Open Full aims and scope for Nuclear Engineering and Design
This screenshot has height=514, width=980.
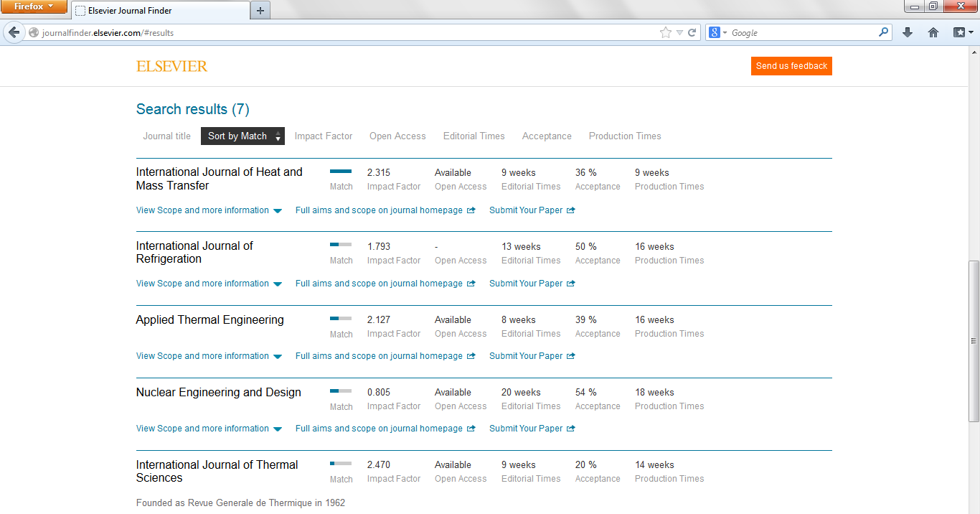coord(379,429)
